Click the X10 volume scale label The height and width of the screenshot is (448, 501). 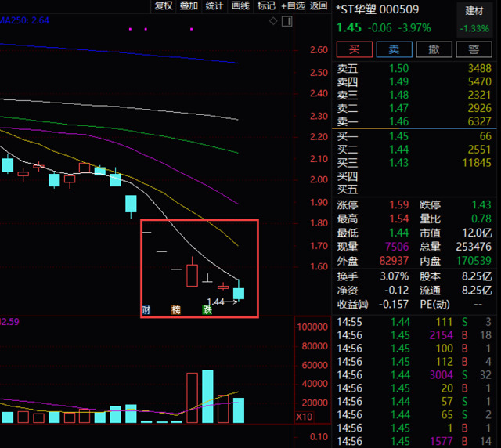pos(304,417)
